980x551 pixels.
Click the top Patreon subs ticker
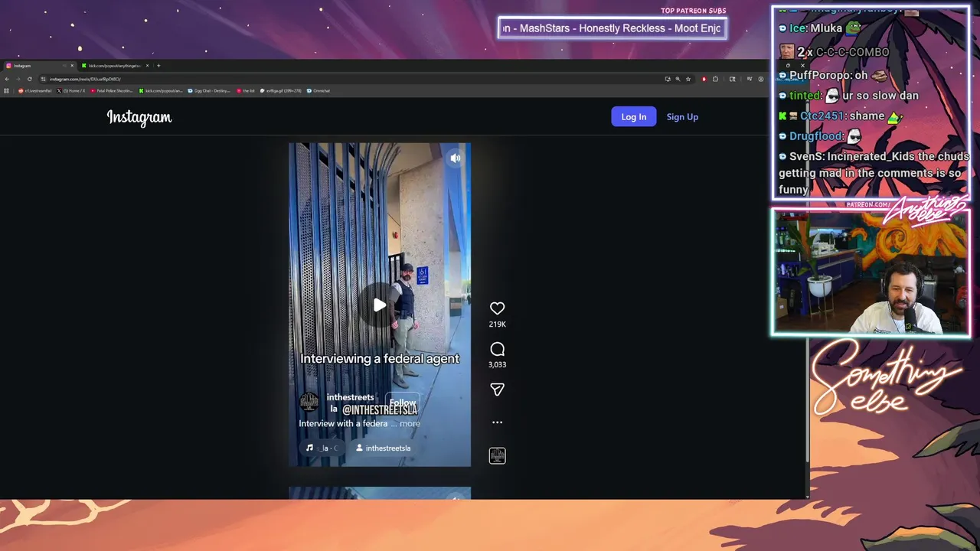pyautogui.click(x=612, y=28)
